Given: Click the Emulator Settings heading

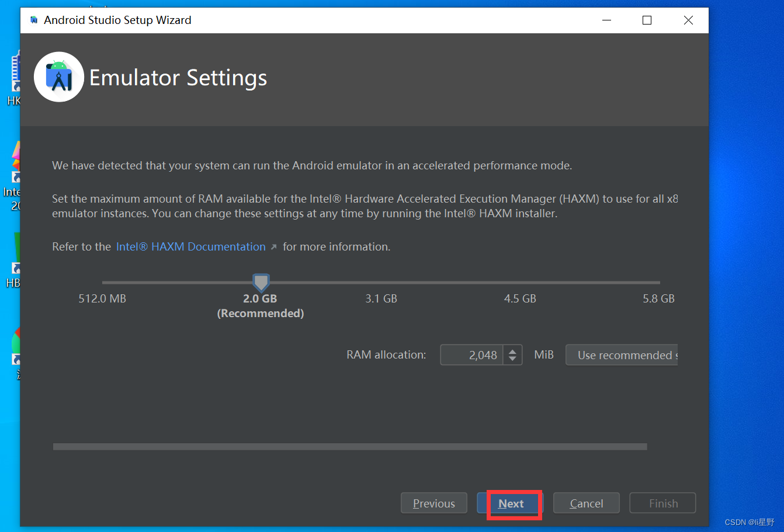Looking at the screenshot, I should pos(178,78).
